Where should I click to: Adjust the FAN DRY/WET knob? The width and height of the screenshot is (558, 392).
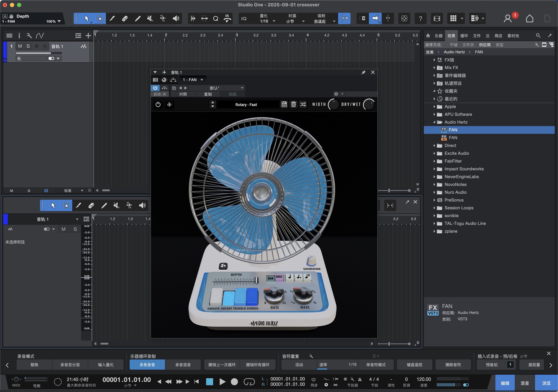(369, 104)
